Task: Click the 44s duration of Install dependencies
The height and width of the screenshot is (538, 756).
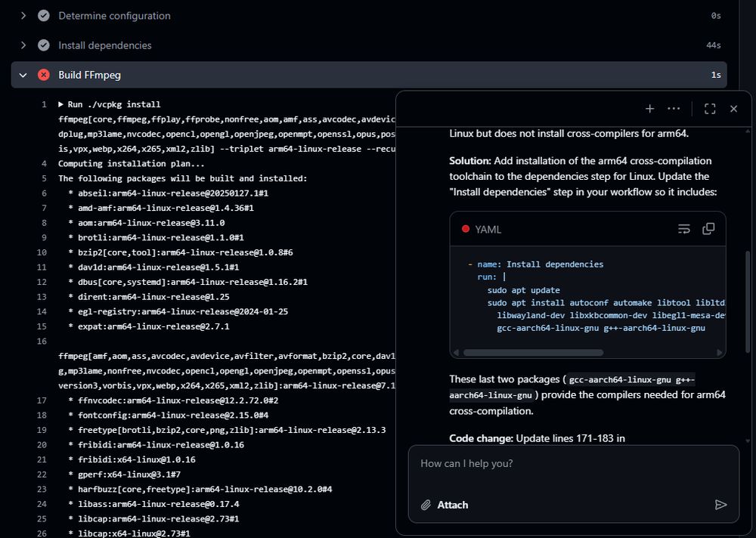Action: [714, 45]
